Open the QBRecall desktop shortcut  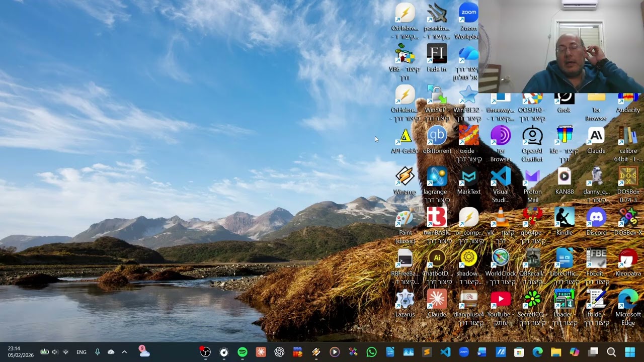click(532, 266)
